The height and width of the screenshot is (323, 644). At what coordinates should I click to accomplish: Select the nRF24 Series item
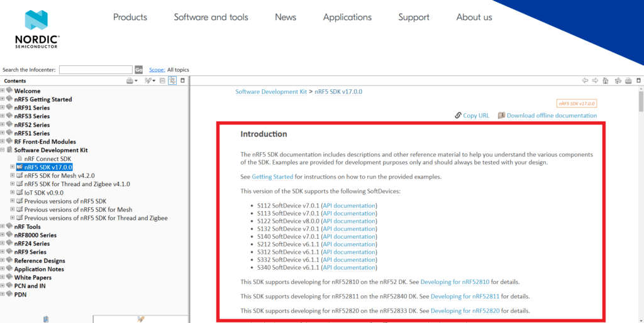pos(32,243)
